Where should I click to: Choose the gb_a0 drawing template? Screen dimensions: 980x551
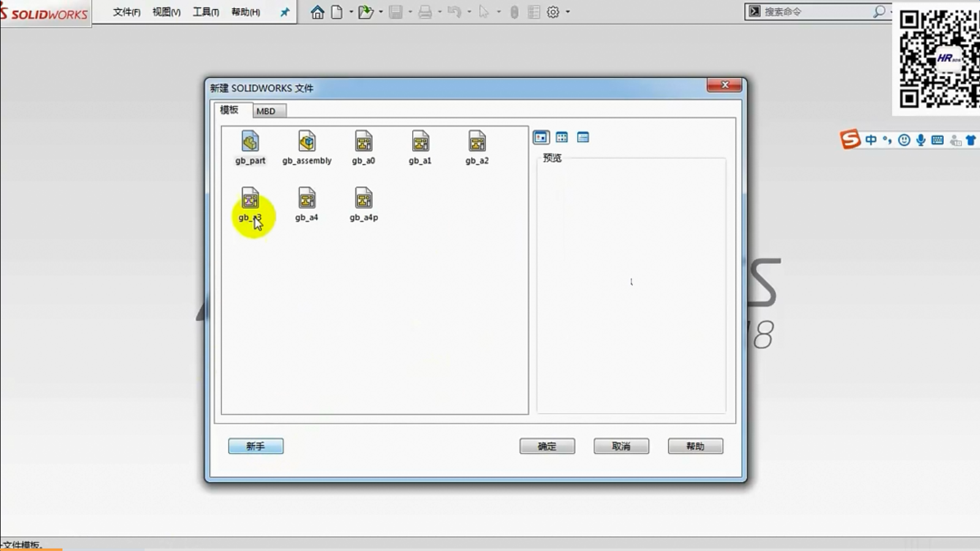[363, 143]
